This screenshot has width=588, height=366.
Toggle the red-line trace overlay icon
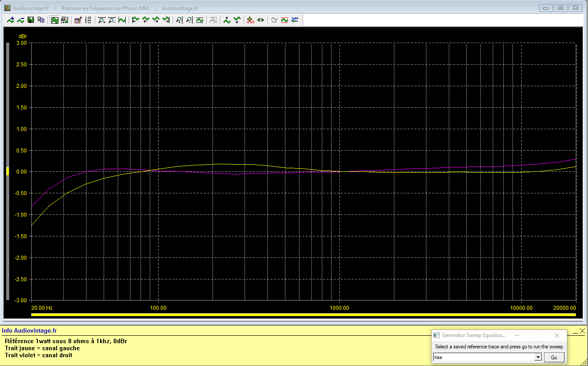coord(284,20)
